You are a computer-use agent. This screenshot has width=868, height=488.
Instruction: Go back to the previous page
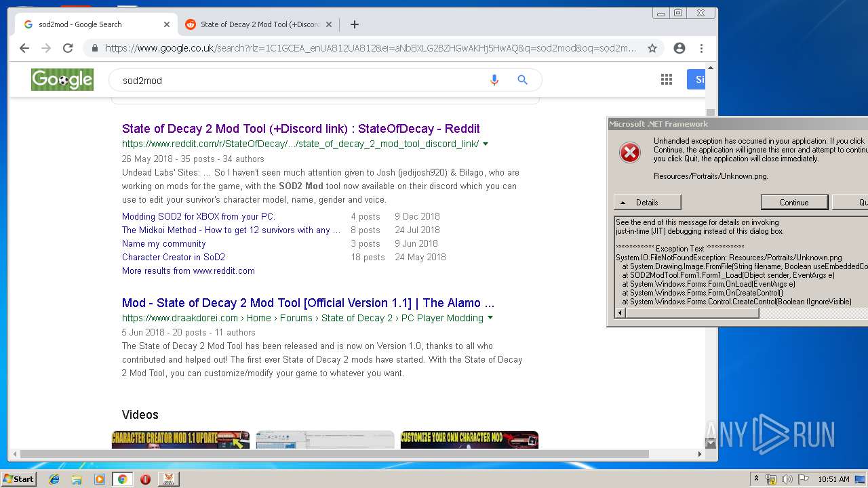[24, 48]
